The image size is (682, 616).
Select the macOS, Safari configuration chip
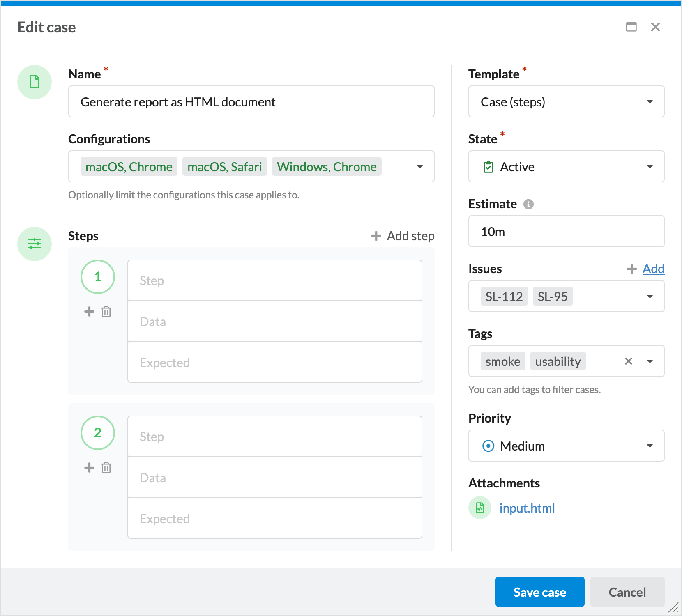(x=225, y=167)
